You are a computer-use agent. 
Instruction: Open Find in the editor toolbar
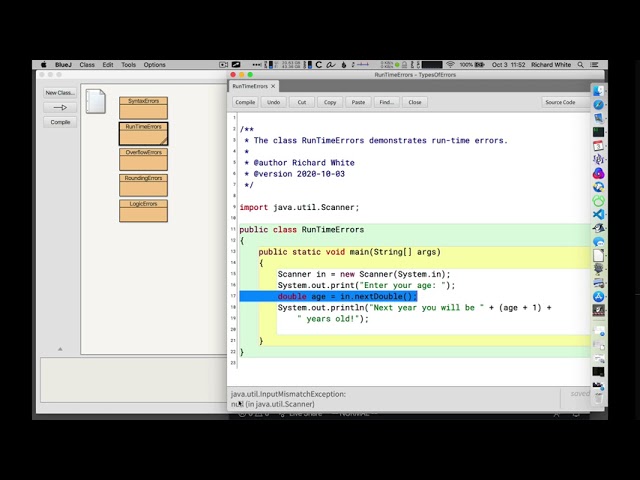pos(387,102)
